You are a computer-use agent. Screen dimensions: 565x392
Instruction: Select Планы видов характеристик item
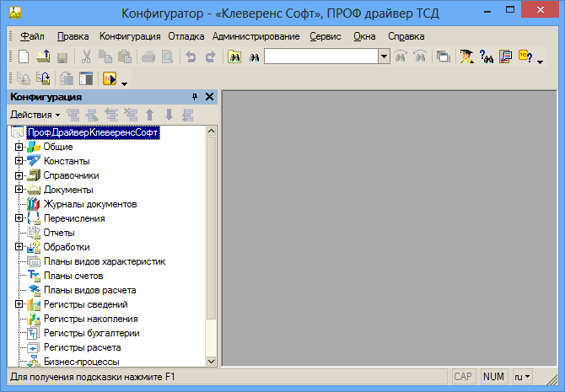point(105,261)
